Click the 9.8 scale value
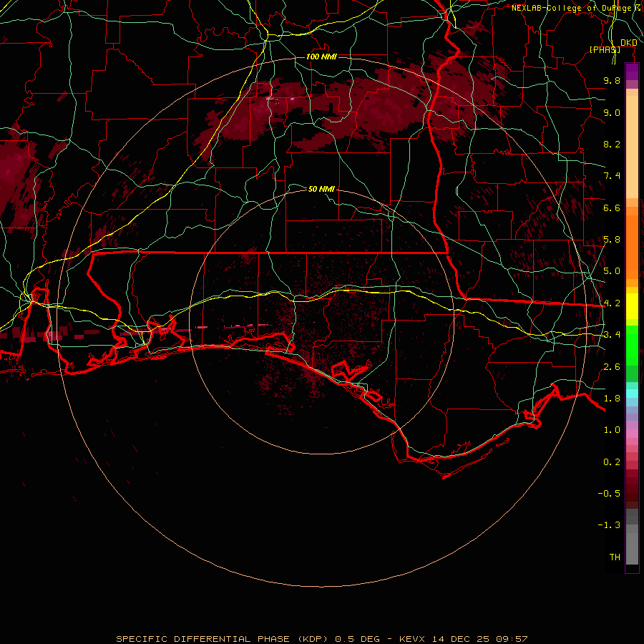The height and width of the screenshot is (644, 644). pyautogui.click(x=612, y=80)
